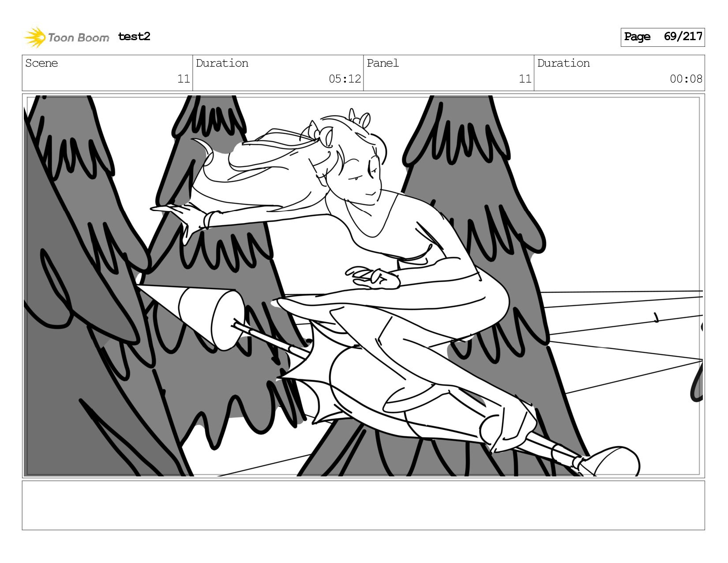Select the Scene label
Viewport: 728px width, 563px height.
[41, 63]
